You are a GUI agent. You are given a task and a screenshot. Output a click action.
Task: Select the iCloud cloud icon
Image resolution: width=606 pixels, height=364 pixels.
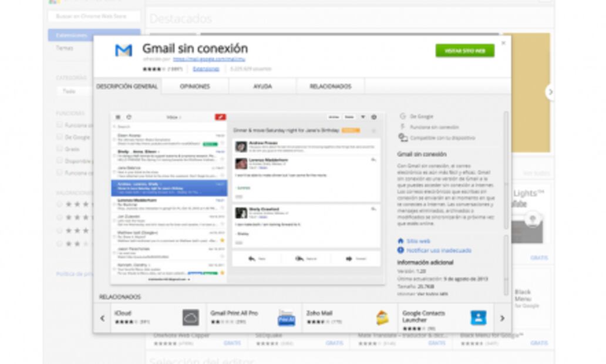click(x=190, y=317)
